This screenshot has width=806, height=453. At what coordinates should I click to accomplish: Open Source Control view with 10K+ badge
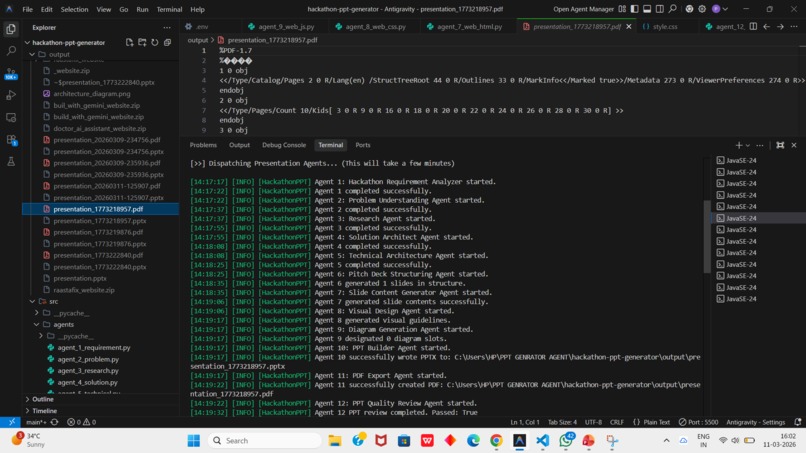[x=11, y=74]
